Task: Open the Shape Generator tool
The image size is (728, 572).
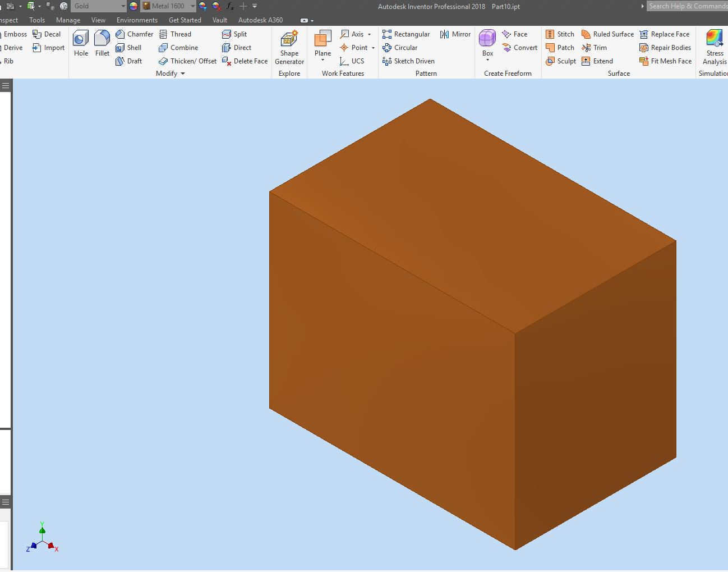Action: pos(289,48)
